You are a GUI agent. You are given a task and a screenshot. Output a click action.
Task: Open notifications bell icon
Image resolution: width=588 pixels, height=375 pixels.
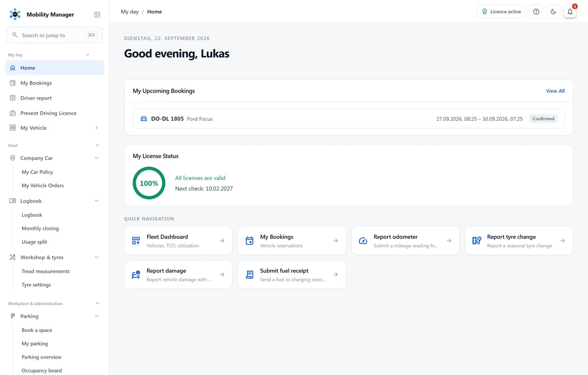(x=570, y=11)
